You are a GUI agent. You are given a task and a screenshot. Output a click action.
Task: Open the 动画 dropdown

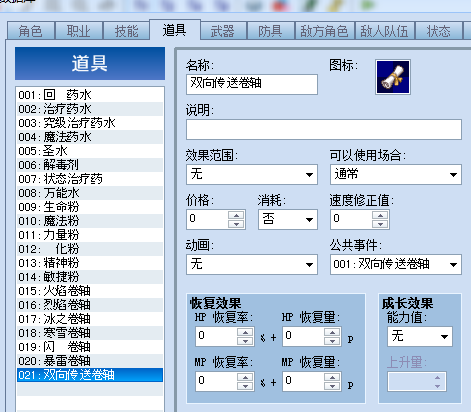pyautogui.click(x=252, y=264)
